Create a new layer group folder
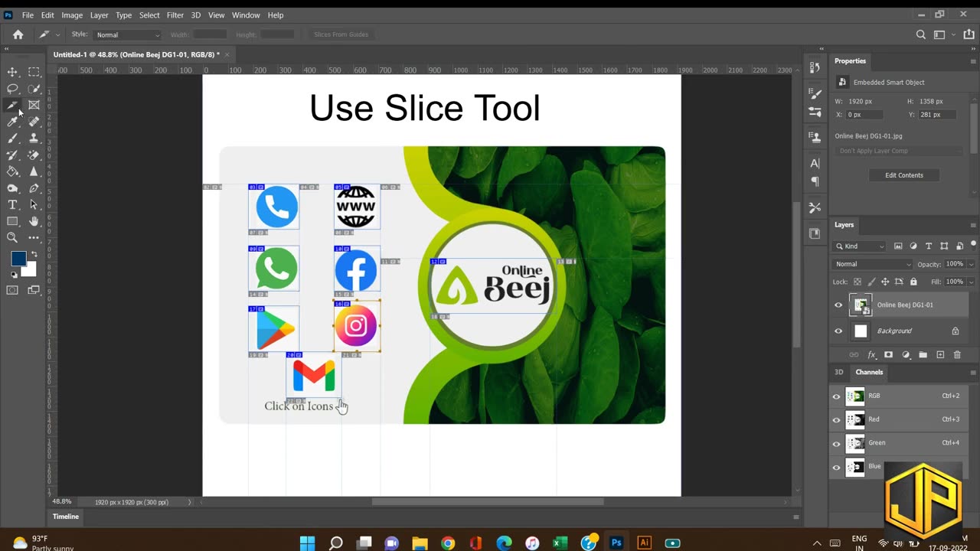980x551 pixels. (923, 355)
